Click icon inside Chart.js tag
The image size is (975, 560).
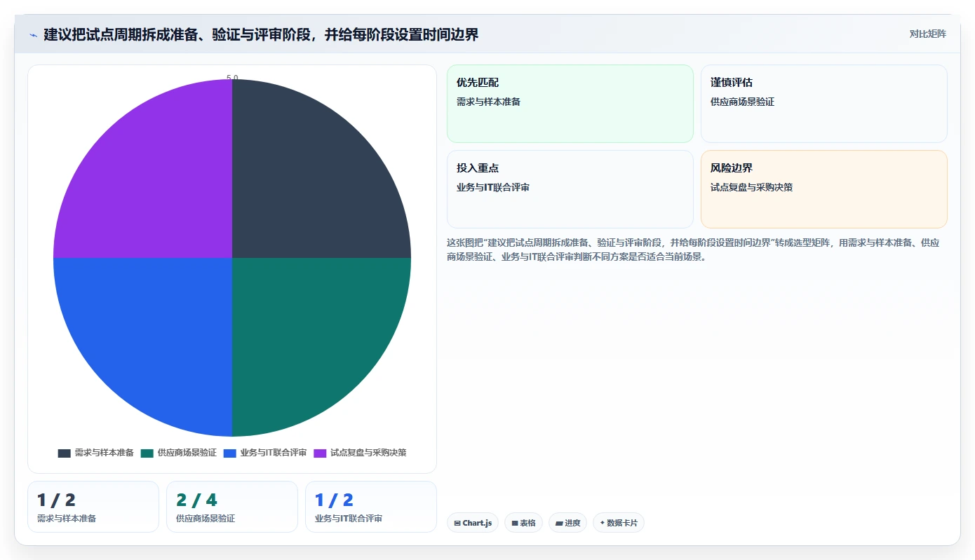point(457,523)
